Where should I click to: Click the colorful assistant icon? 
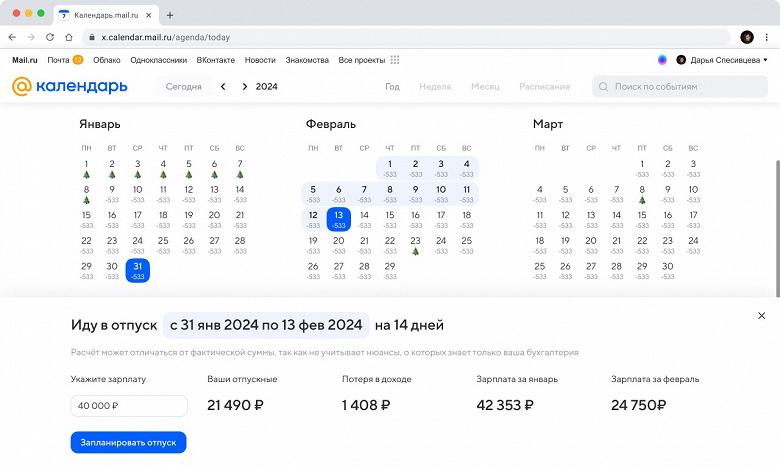[x=662, y=60]
